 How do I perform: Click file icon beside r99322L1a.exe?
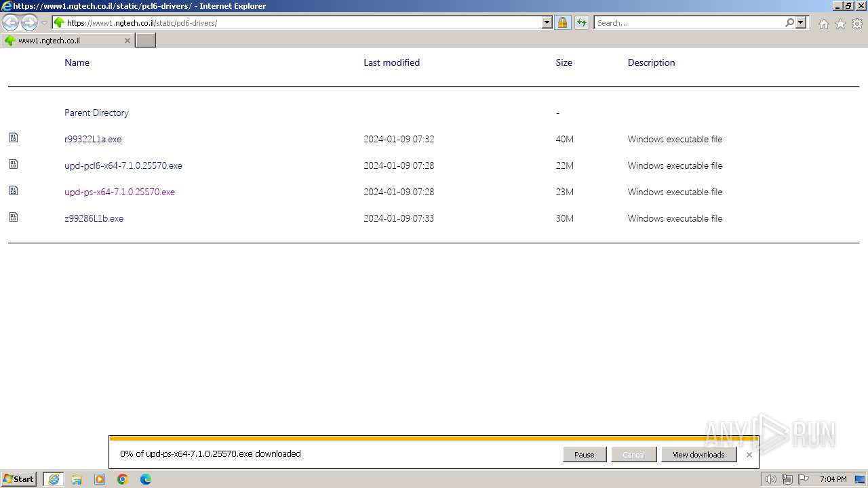tap(14, 138)
